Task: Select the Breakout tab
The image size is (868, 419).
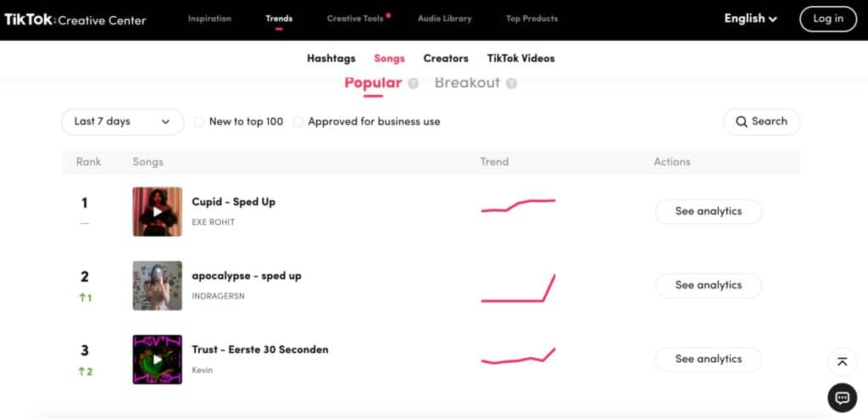Action: point(467,83)
